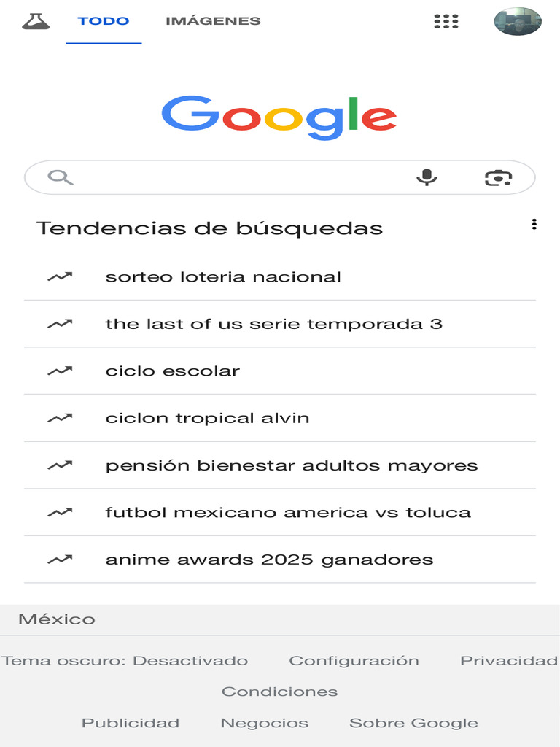Viewport: 560px width, 747px height.
Task: Click trending arrow beside sorteo loteria nacional
Action: (60, 276)
